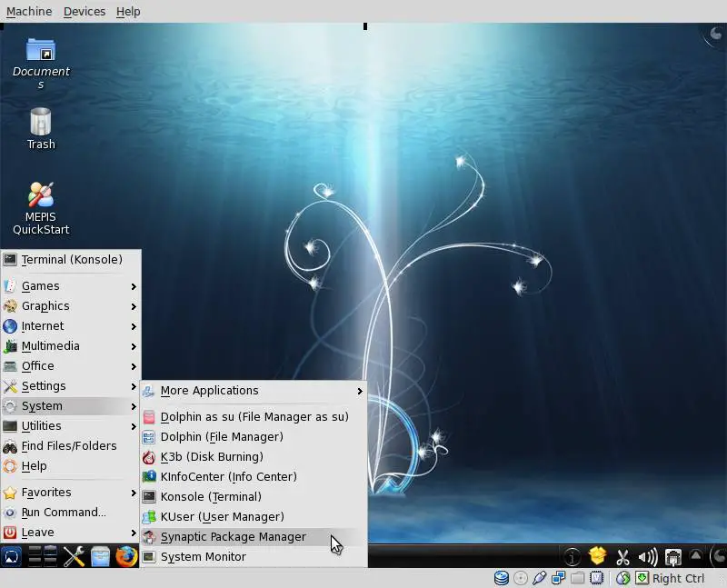Click the VirtualBox shared folders icon
The height and width of the screenshot is (588, 727).
click(577, 578)
